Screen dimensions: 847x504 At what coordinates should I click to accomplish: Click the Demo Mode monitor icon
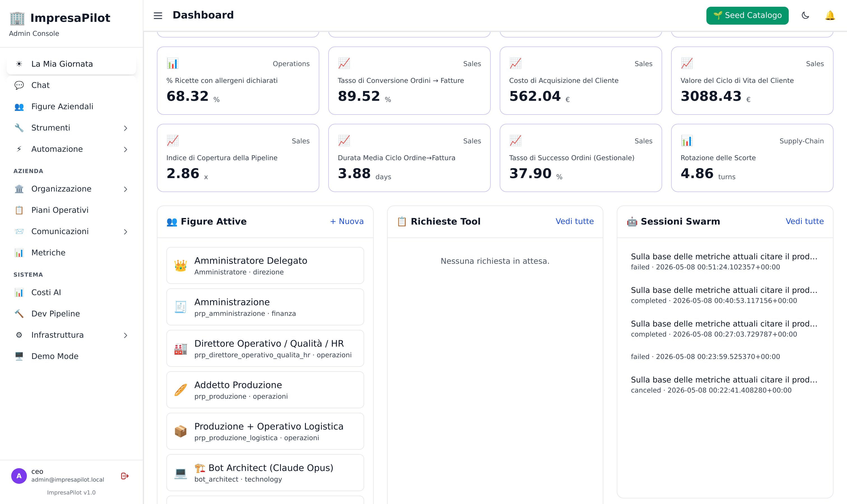(19, 356)
